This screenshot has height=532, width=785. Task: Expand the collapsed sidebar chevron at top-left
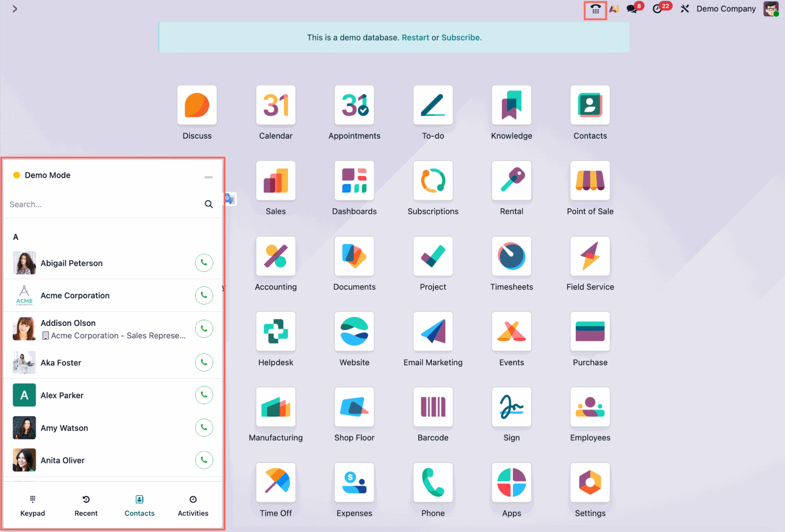click(15, 9)
